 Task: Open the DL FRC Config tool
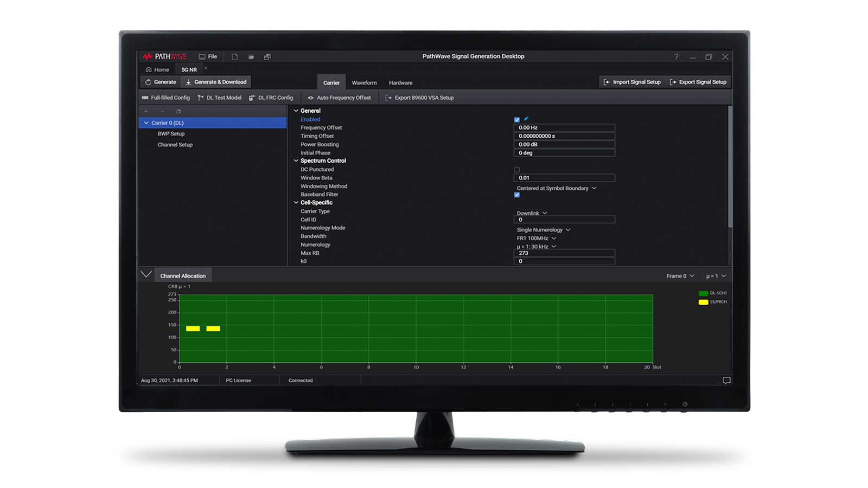point(271,98)
